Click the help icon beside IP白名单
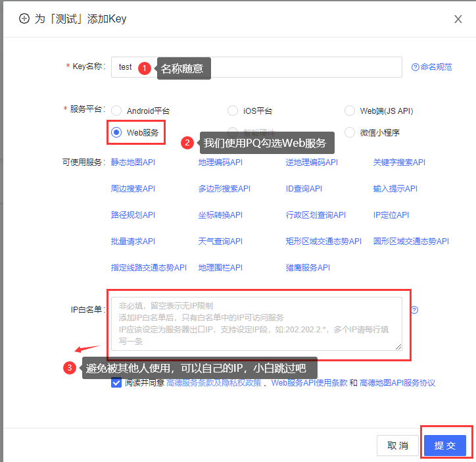The height and width of the screenshot is (462, 476). click(415, 310)
